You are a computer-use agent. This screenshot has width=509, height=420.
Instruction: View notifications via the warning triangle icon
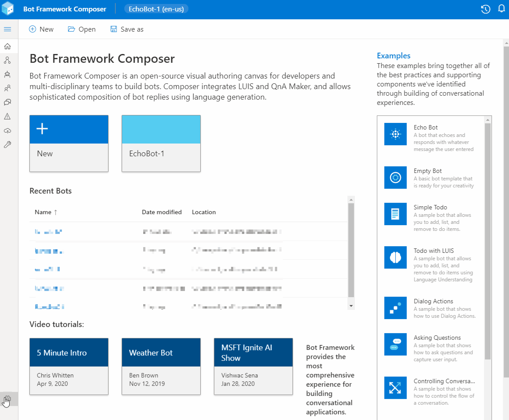click(x=8, y=116)
